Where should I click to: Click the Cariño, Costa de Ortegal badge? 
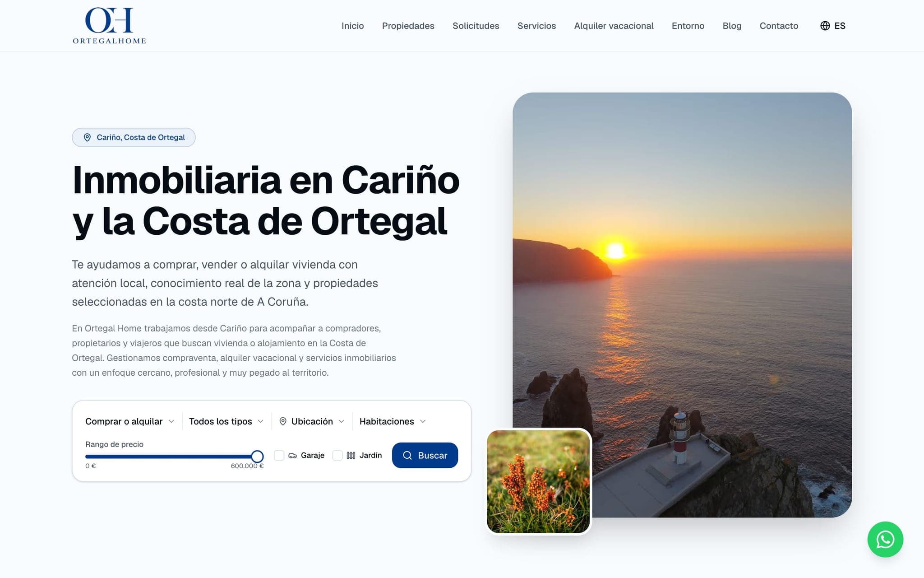(134, 137)
